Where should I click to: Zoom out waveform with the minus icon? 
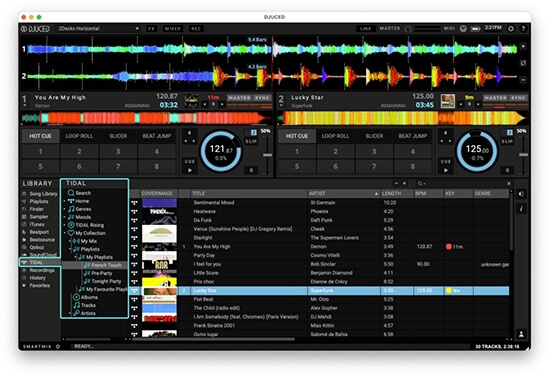pos(523,80)
